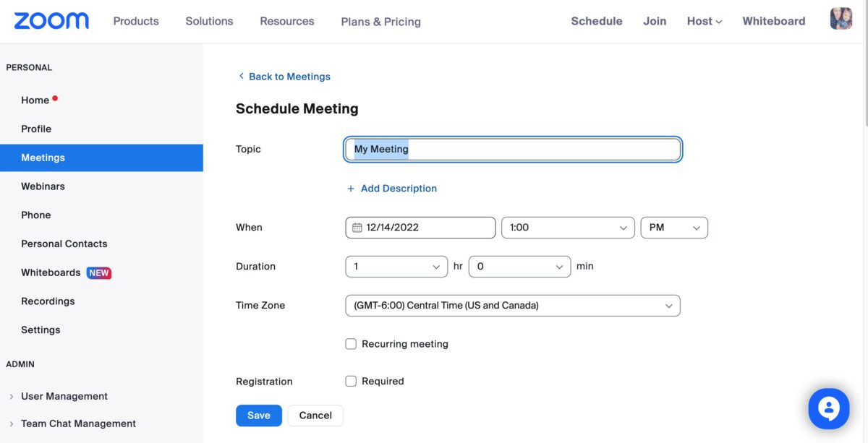Click the plus icon beside Add Description

click(x=351, y=189)
